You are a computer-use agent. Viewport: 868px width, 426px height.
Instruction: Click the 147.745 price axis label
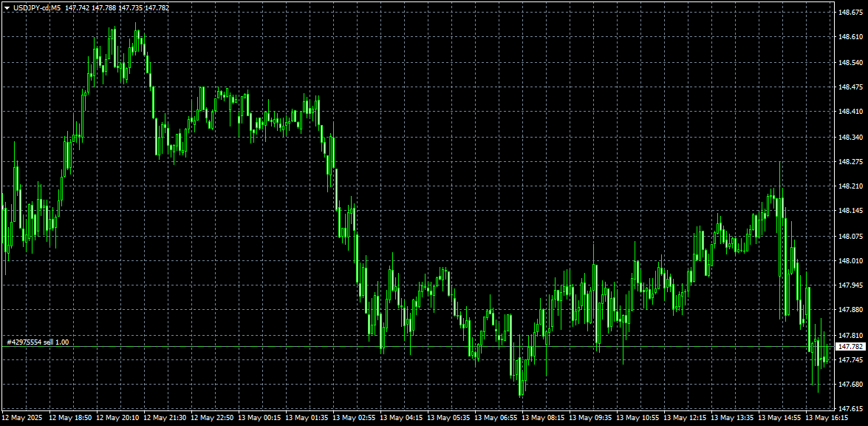pos(852,360)
